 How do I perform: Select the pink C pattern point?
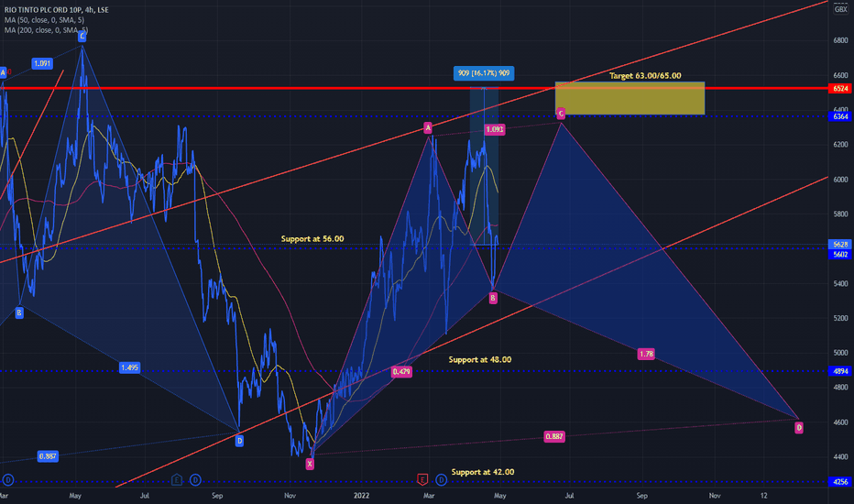(561, 114)
